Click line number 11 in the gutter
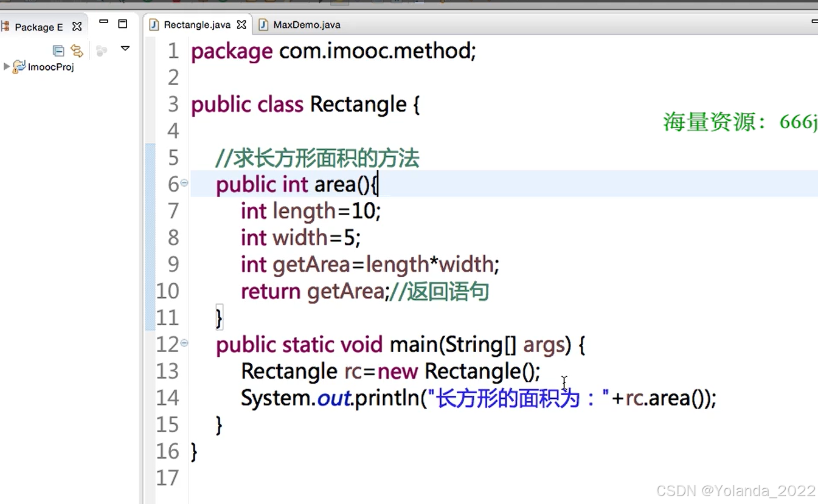 click(168, 318)
